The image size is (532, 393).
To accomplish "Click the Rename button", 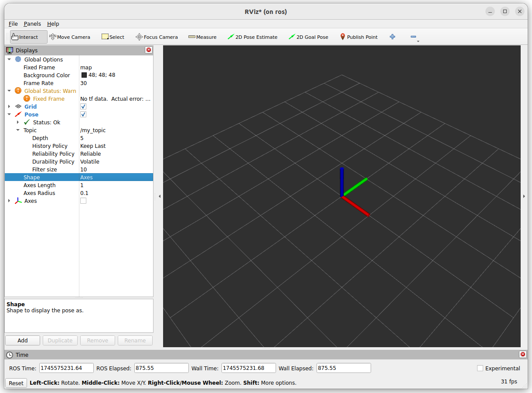I will pyautogui.click(x=135, y=340).
